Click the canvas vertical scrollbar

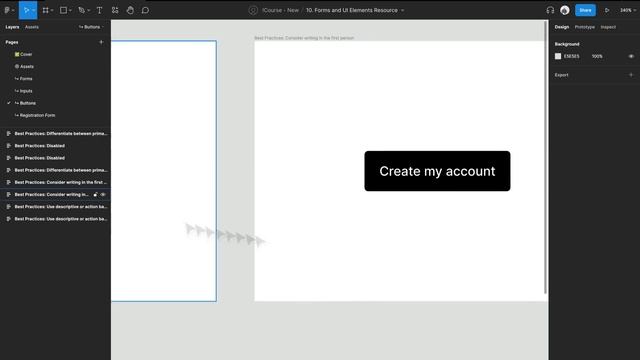(x=545, y=157)
